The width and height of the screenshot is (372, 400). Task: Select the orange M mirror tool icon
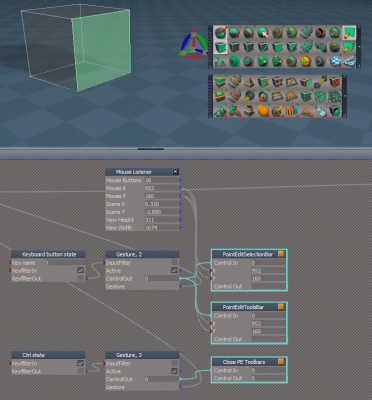pos(291,111)
